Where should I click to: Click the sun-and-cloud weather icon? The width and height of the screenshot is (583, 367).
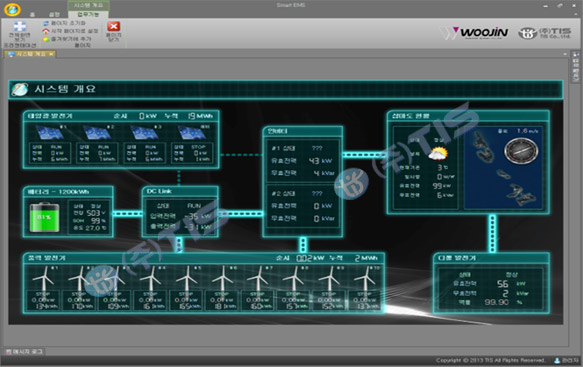[438, 153]
